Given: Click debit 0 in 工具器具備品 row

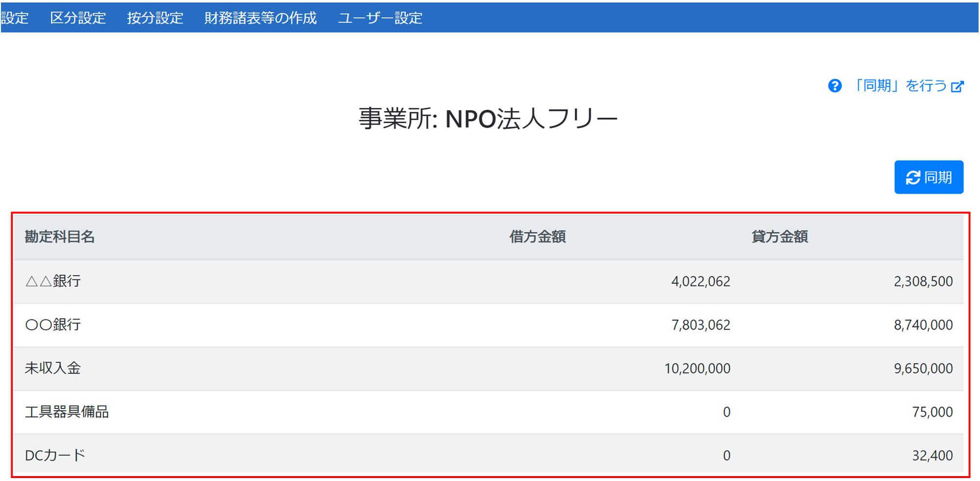Looking at the screenshot, I should click(727, 412).
